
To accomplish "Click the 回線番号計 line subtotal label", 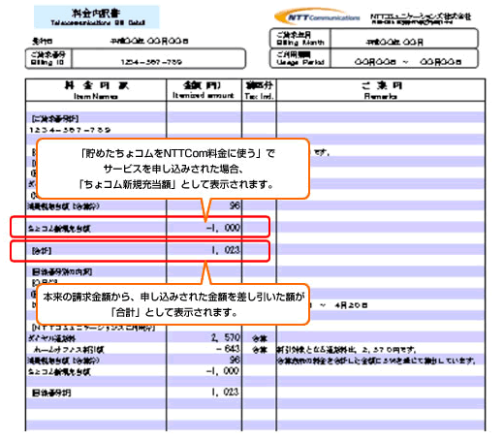I will (x=51, y=393).
